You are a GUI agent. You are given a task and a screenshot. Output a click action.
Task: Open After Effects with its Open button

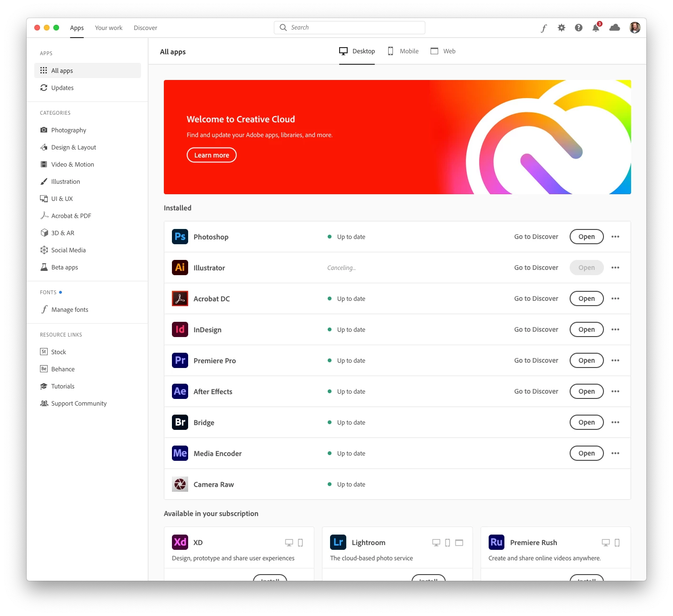coord(586,391)
